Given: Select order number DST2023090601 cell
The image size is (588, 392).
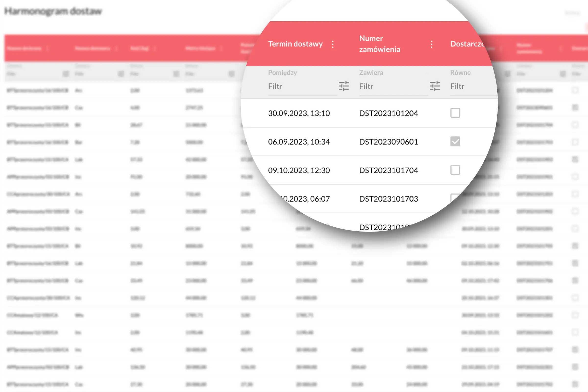Looking at the screenshot, I should point(388,142).
